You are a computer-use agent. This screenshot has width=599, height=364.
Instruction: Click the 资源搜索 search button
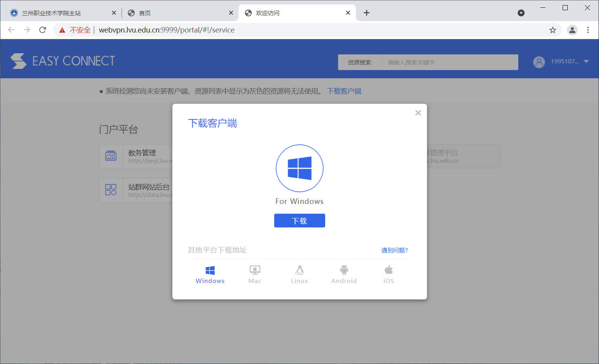tap(360, 62)
